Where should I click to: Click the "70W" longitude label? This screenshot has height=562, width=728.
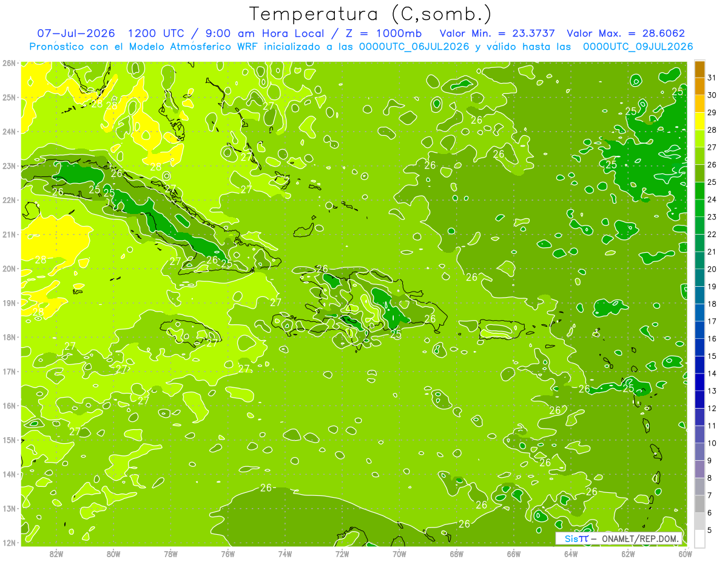(x=399, y=554)
